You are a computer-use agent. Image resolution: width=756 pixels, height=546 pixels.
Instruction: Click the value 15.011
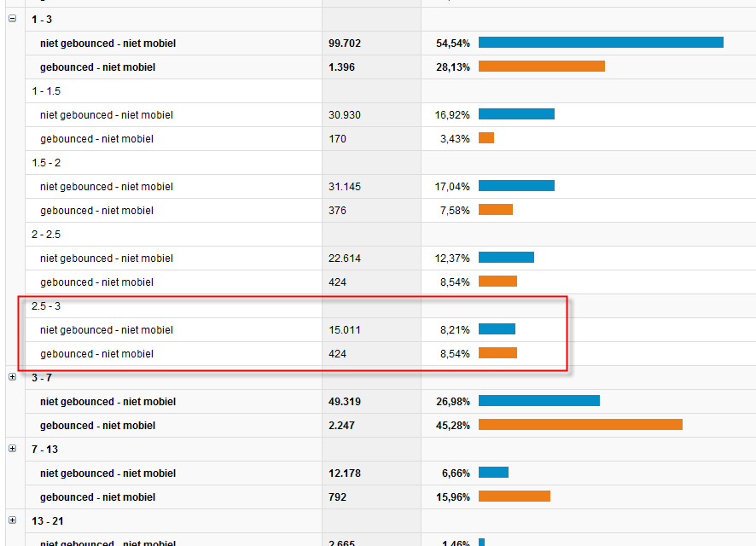[345, 330]
